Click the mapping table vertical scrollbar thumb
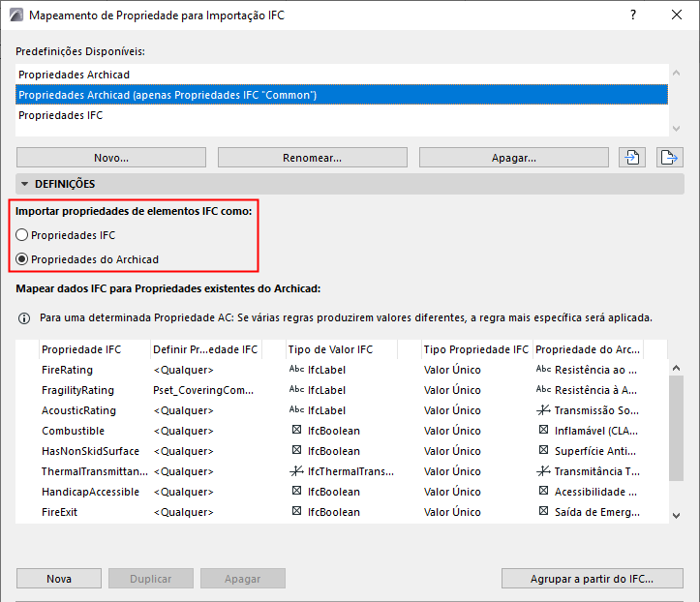 [x=677, y=428]
